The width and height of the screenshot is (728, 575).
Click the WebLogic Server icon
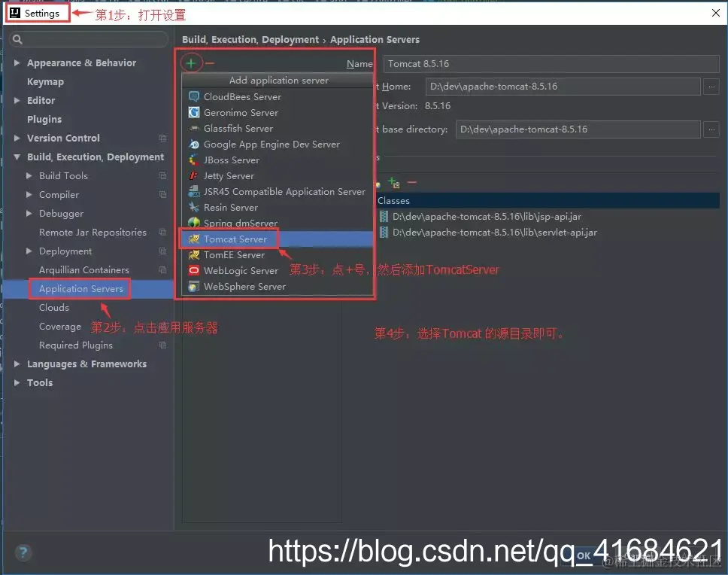point(193,270)
